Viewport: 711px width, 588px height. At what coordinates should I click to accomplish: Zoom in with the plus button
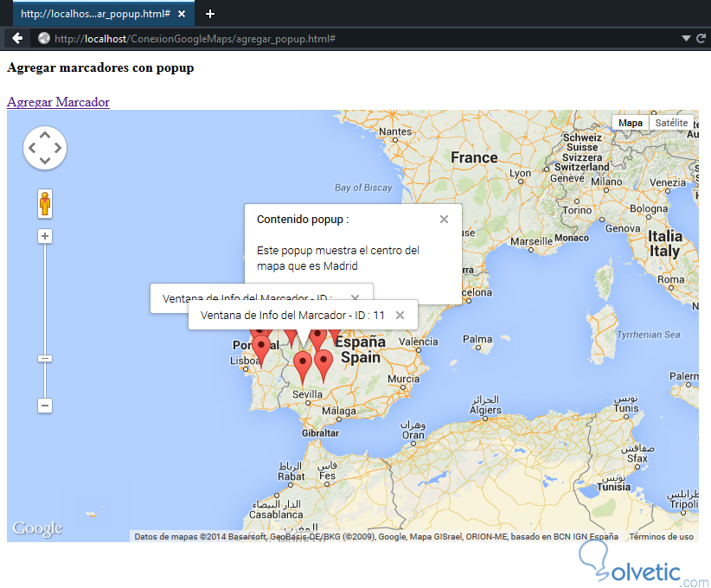click(x=45, y=236)
